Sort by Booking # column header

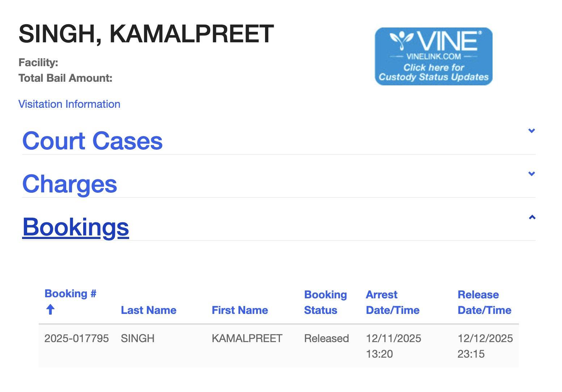click(70, 294)
